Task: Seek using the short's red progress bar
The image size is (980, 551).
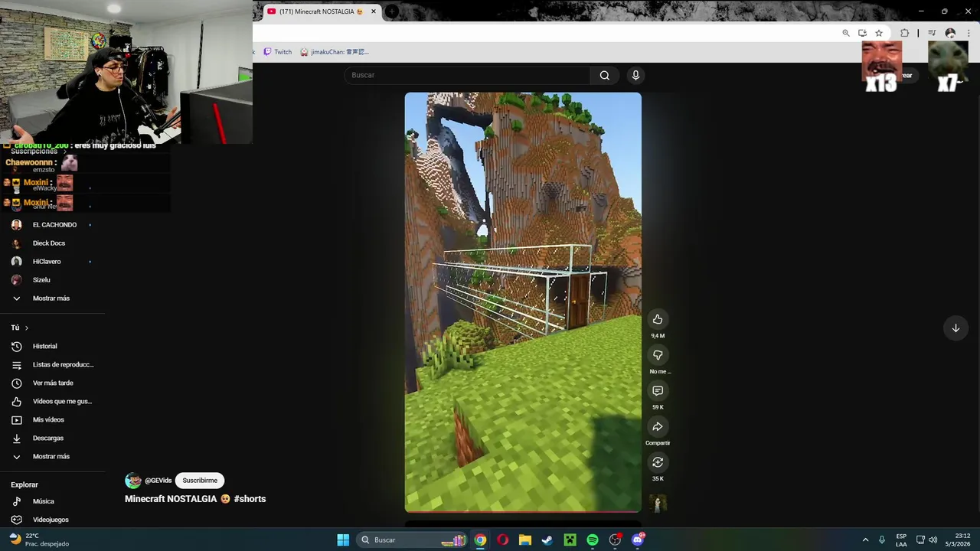Action: coord(523,511)
